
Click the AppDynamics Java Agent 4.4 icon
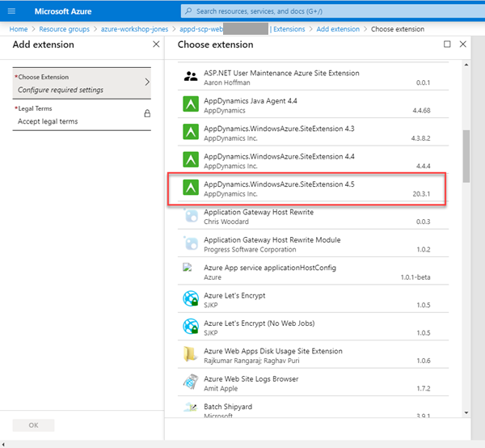[191, 105]
